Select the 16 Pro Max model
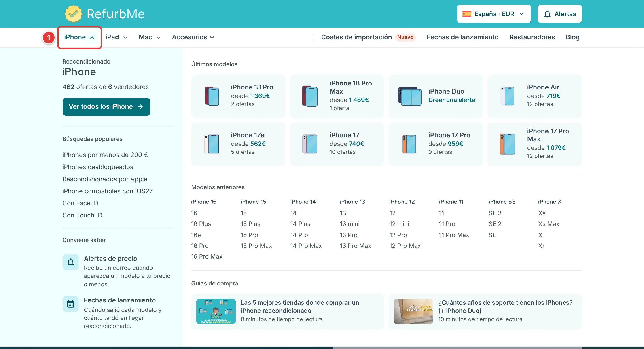The width and height of the screenshot is (644, 349). [206, 256]
